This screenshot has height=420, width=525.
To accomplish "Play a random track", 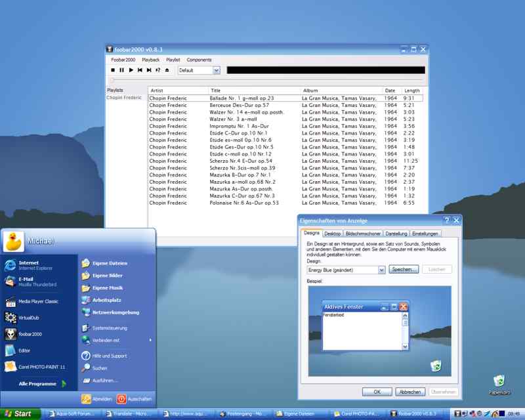I will click(158, 70).
